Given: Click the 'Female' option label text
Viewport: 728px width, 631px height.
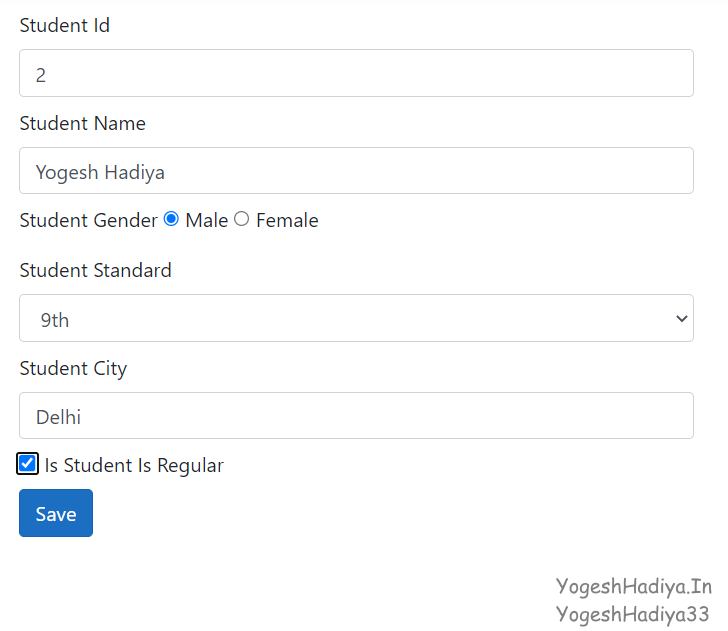Looking at the screenshot, I should click(x=287, y=221).
